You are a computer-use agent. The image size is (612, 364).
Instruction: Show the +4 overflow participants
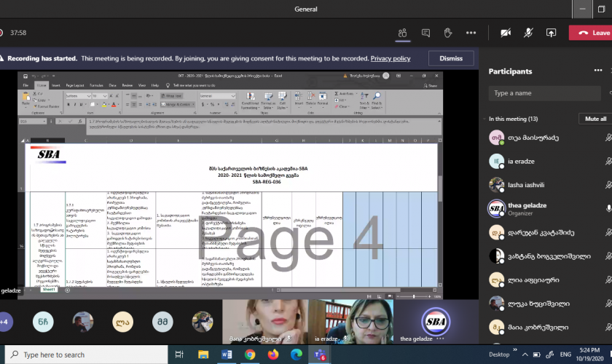click(x=5, y=321)
